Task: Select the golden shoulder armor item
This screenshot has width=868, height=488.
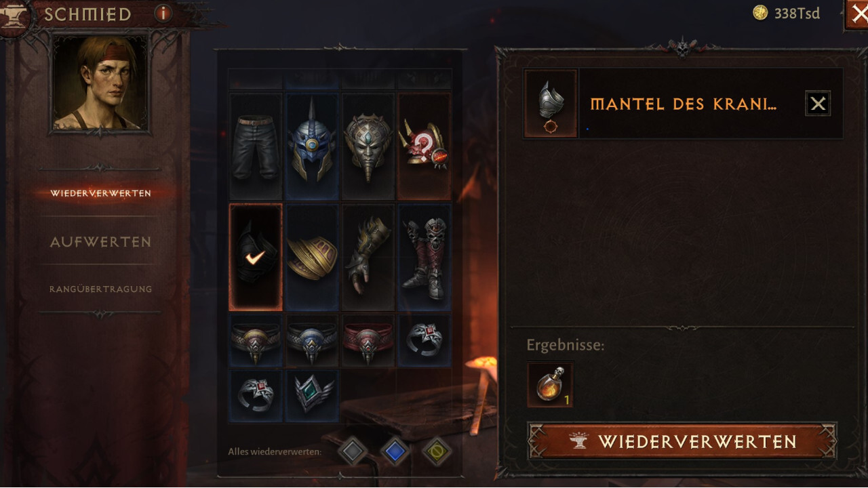Action: click(312, 258)
